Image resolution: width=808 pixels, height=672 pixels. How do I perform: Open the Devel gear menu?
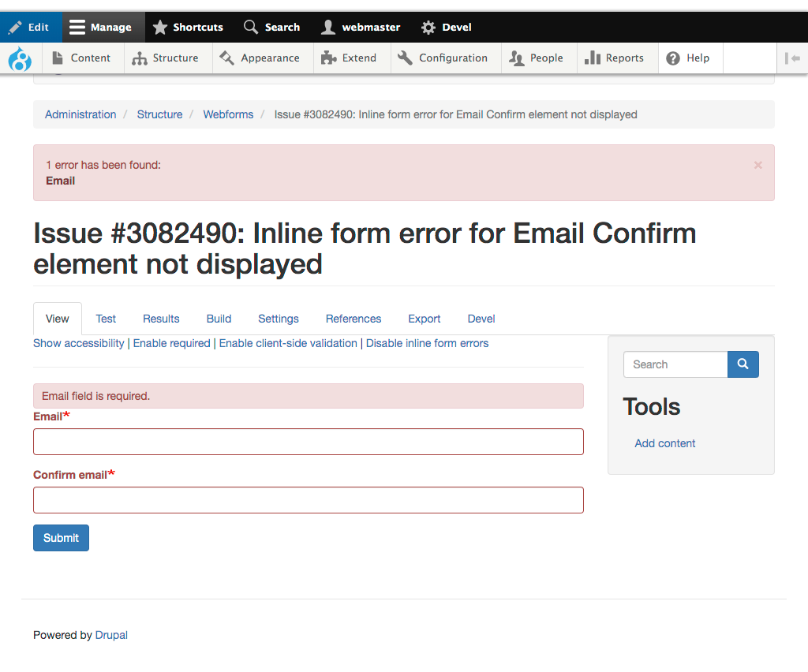(x=447, y=28)
